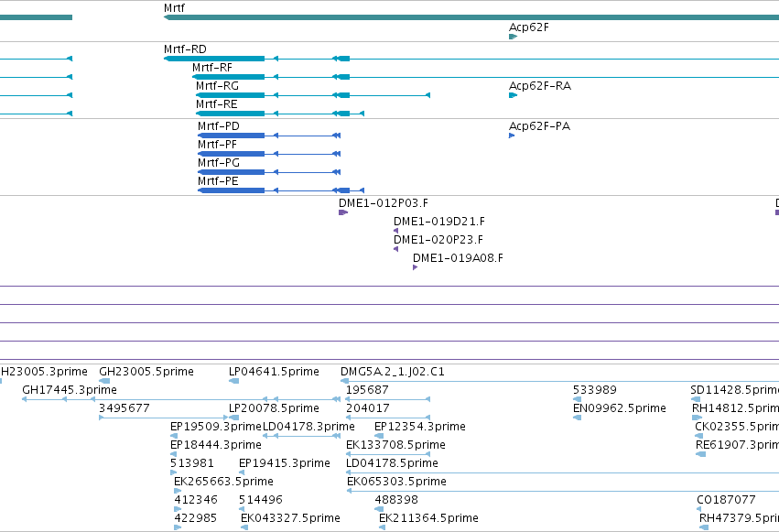Screen dimensions: 779x532
Task: Click the EN09962.5prime label
Action: tap(620, 408)
